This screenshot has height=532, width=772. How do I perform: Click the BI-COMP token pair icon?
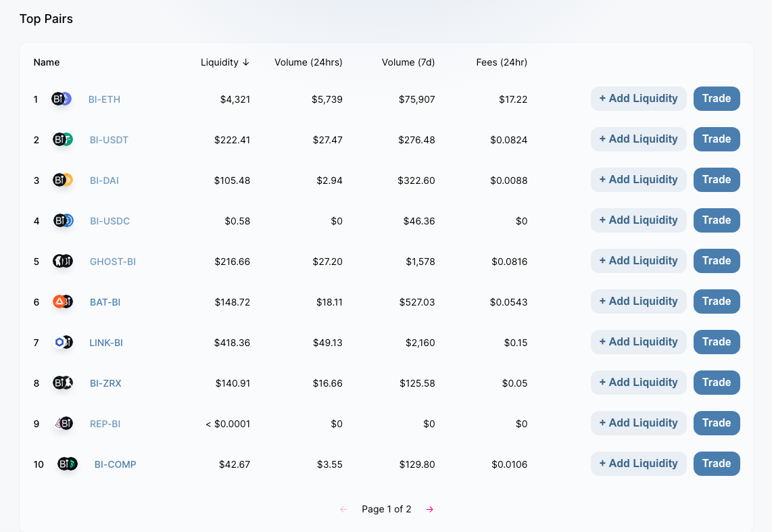pyautogui.click(x=68, y=464)
